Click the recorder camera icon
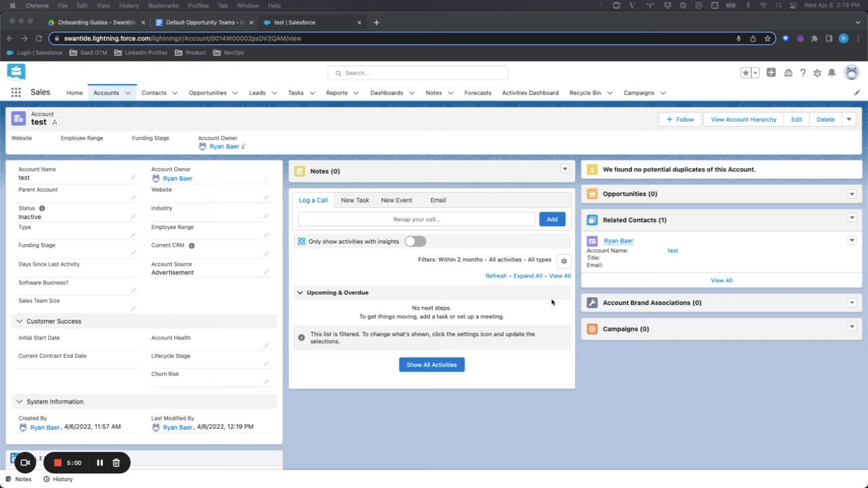868x488 pixels. tap(25, 462)
